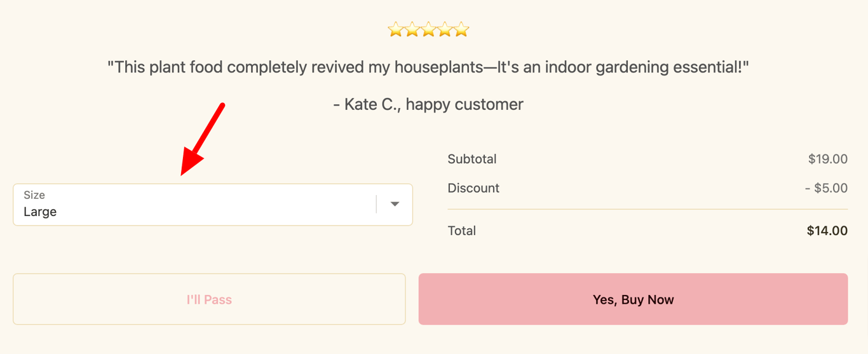Click the Total label

(x=462, y=231)
